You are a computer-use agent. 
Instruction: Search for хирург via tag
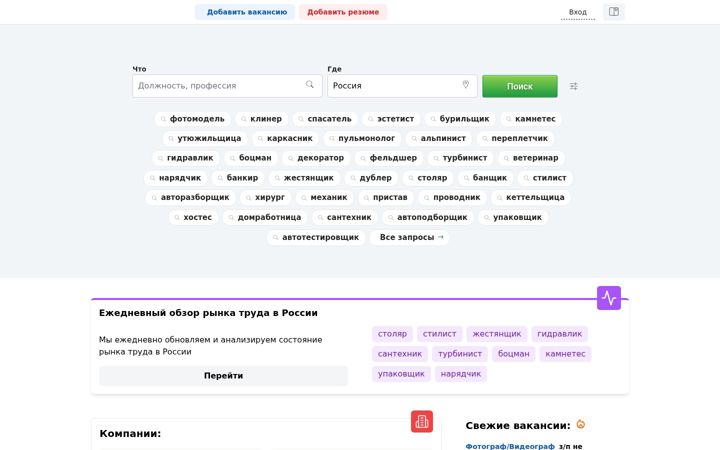[266, 197]
